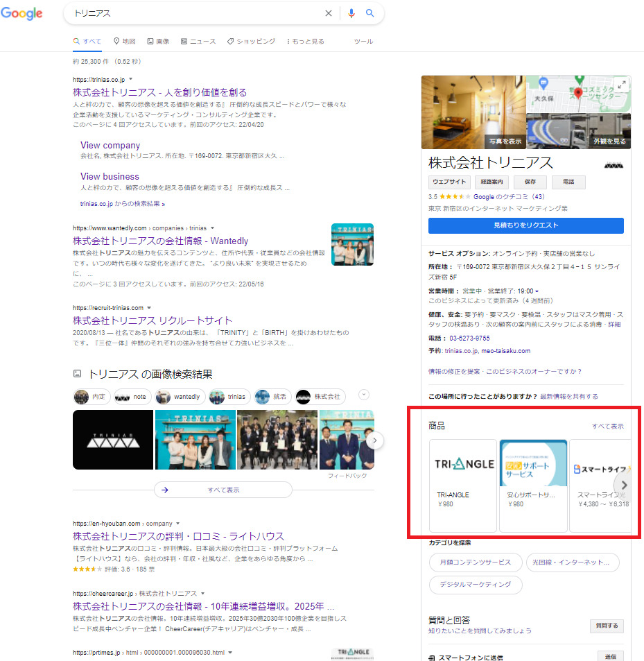Open the View company sitelink
Screen dimensions: 644x661
click(x=110, y=145)
